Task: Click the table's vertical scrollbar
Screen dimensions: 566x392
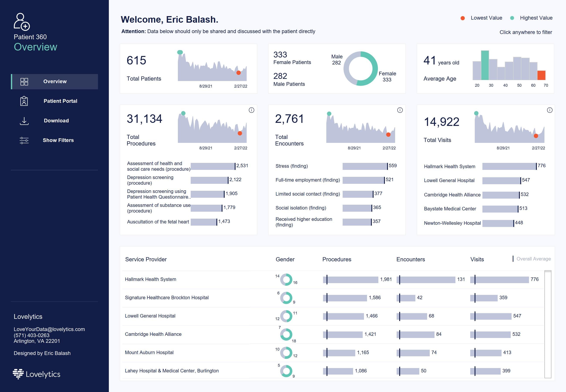Action: click(x=548, y=324)
